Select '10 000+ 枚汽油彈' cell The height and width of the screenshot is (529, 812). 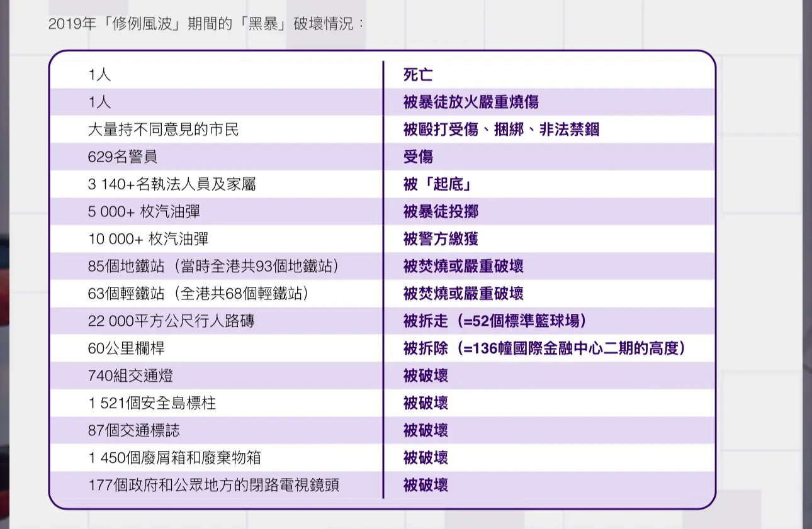[x=148, y=239]
